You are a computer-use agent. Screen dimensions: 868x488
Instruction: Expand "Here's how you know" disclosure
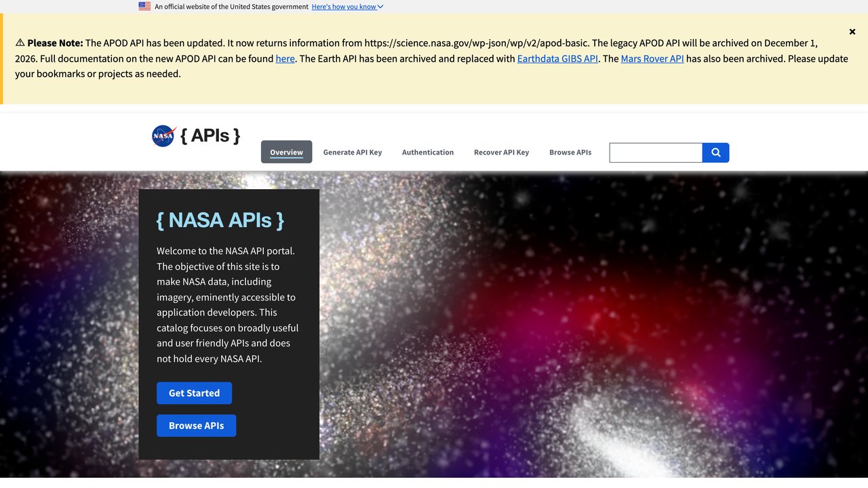pyautogui.click(x=347, y=7)
